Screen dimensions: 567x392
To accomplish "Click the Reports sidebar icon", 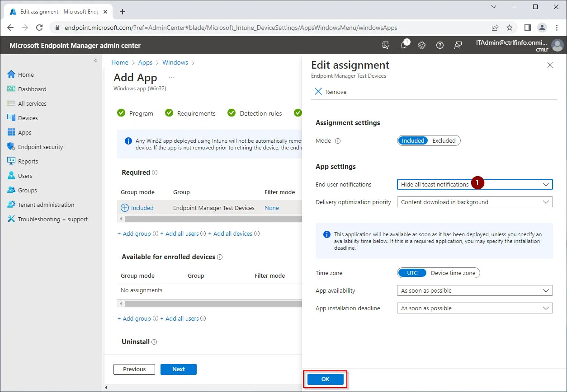I will coord(11,161).
